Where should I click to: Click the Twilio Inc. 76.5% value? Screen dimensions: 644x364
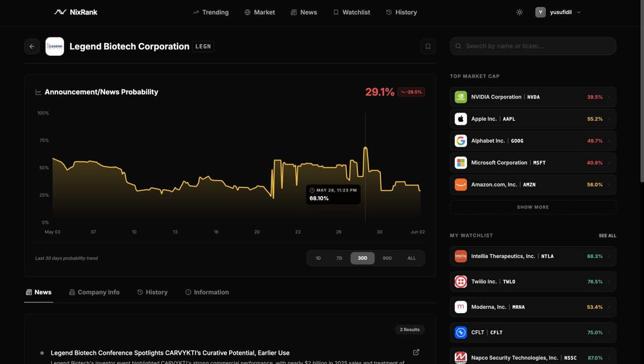click(x=595, y=281)
